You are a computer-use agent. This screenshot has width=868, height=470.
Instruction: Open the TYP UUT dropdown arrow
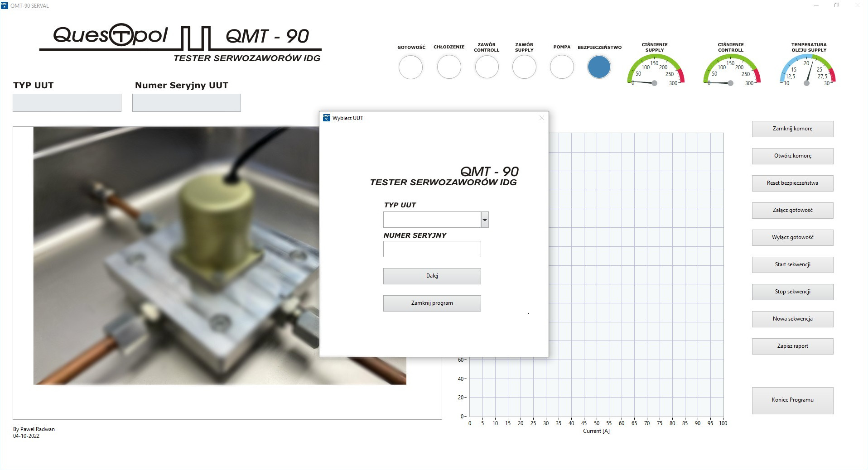click(485, 220)
